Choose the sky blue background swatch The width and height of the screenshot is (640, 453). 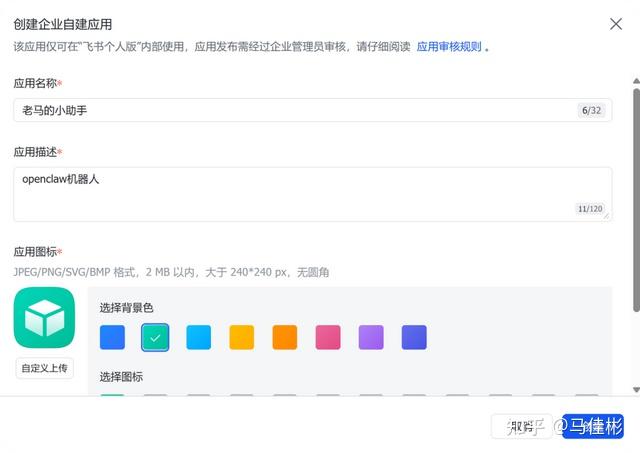click(x=199, y=337)
